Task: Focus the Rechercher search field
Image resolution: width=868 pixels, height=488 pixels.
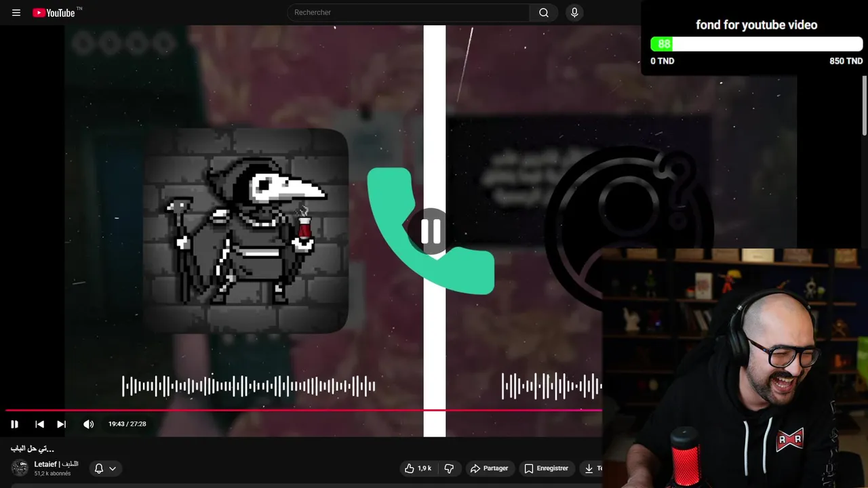Action: point(409,12)
